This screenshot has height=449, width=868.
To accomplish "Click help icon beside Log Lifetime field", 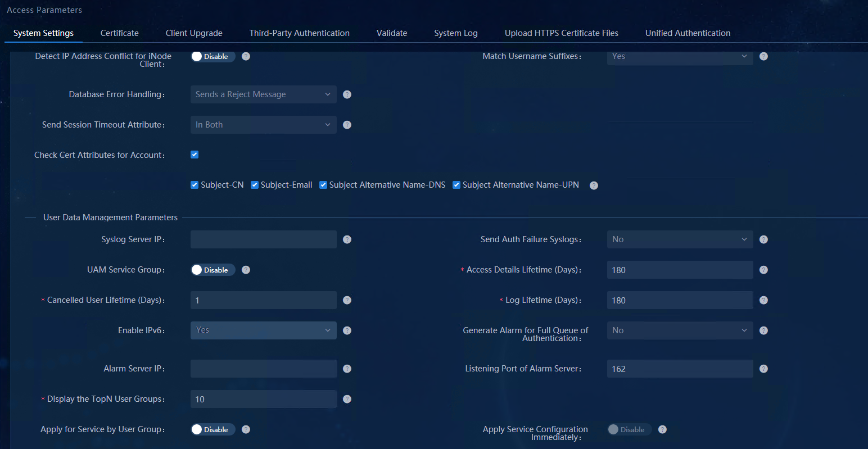I will pos(763,300).
